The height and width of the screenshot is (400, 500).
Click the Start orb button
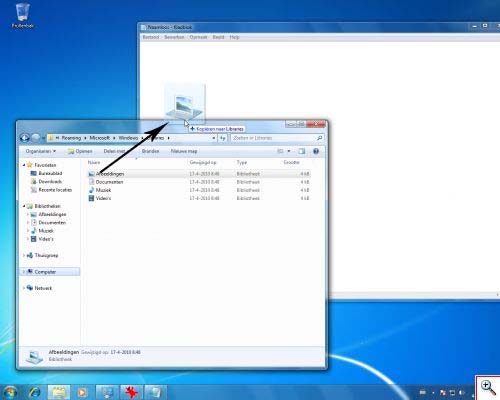pos(10,392)
